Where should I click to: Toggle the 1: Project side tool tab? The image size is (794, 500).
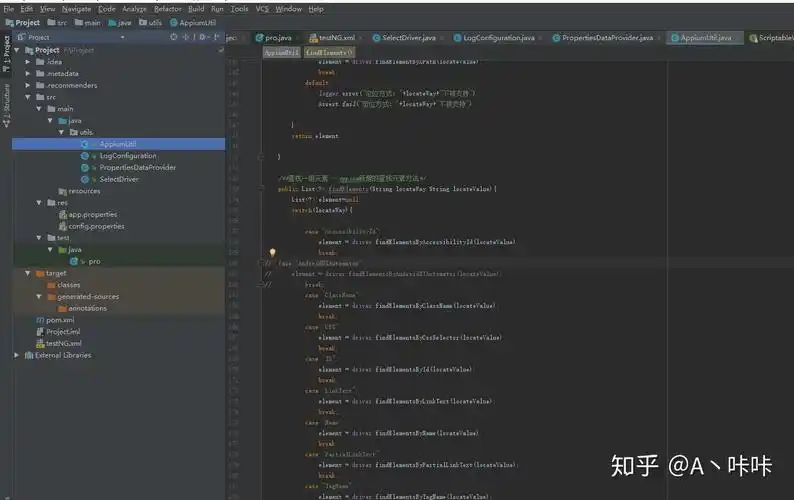[x=7, y=53]
